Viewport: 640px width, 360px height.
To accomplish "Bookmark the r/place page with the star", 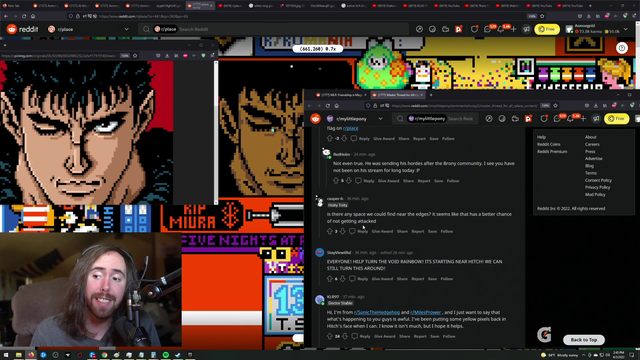I will (542, 16).
